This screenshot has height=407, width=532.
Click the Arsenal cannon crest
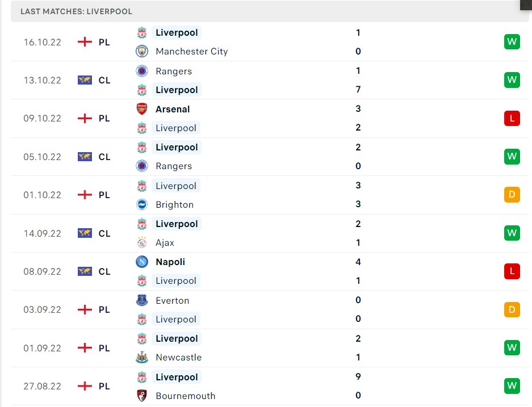tap(143, 108)
